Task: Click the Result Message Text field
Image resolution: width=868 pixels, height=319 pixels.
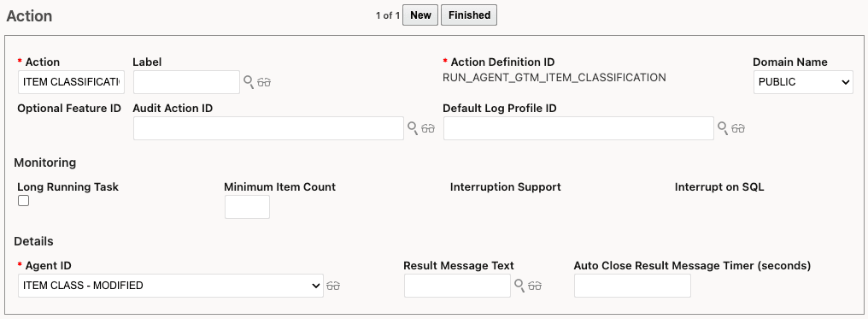Action: 457,286
